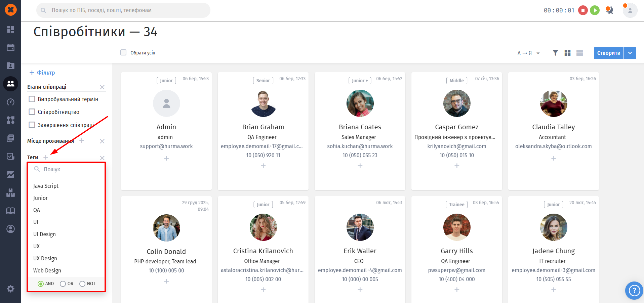Switch to list row view
This screenshot has width=644, height=303.
579,53
